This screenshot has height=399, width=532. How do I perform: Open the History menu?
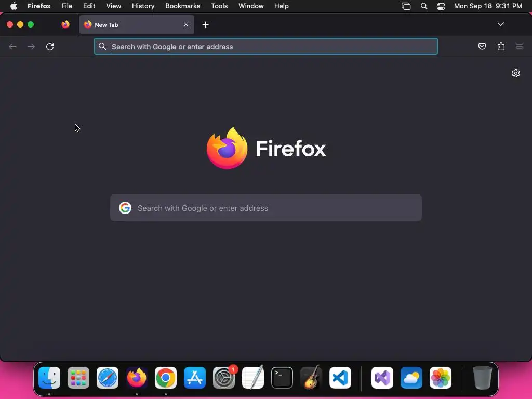(143, 6)
